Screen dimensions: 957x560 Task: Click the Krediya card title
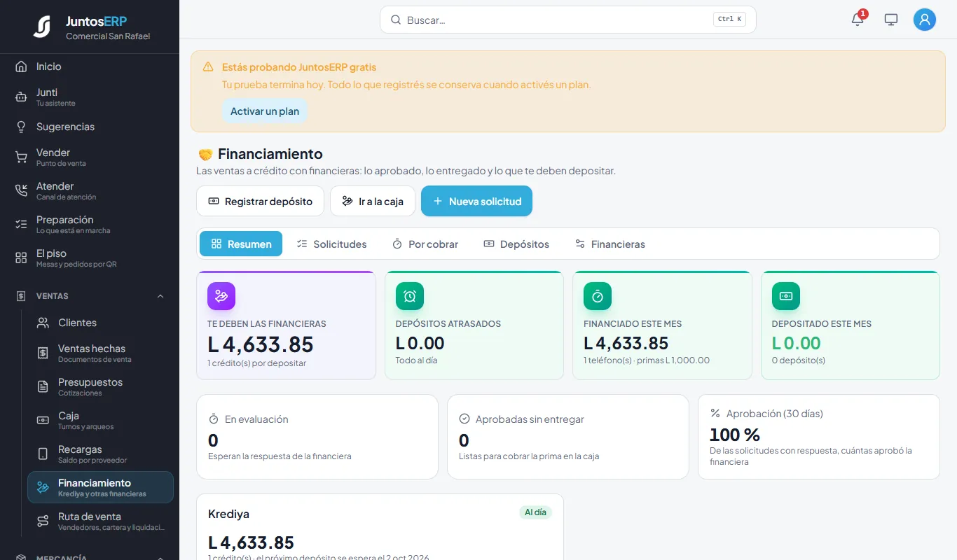(x=228, y=514)
